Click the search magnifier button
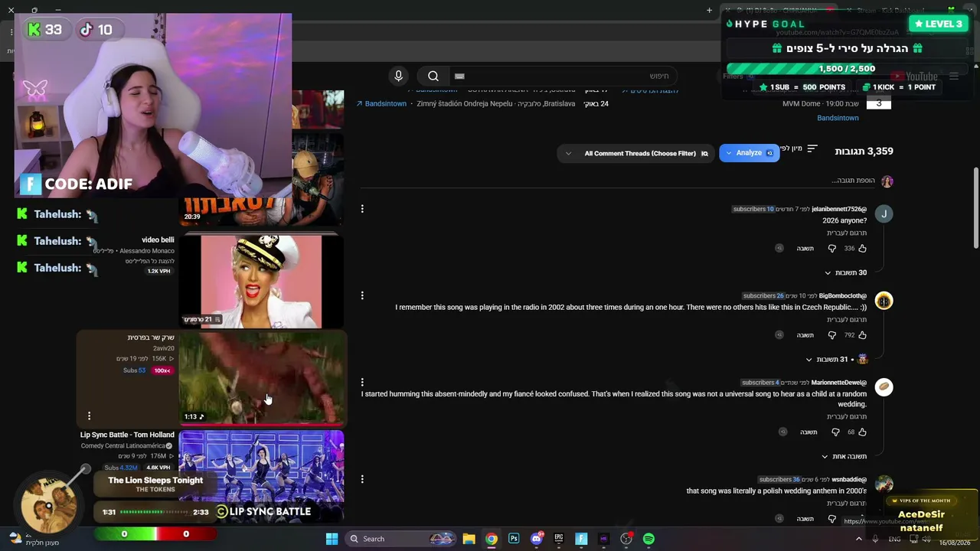 (433, 76)
